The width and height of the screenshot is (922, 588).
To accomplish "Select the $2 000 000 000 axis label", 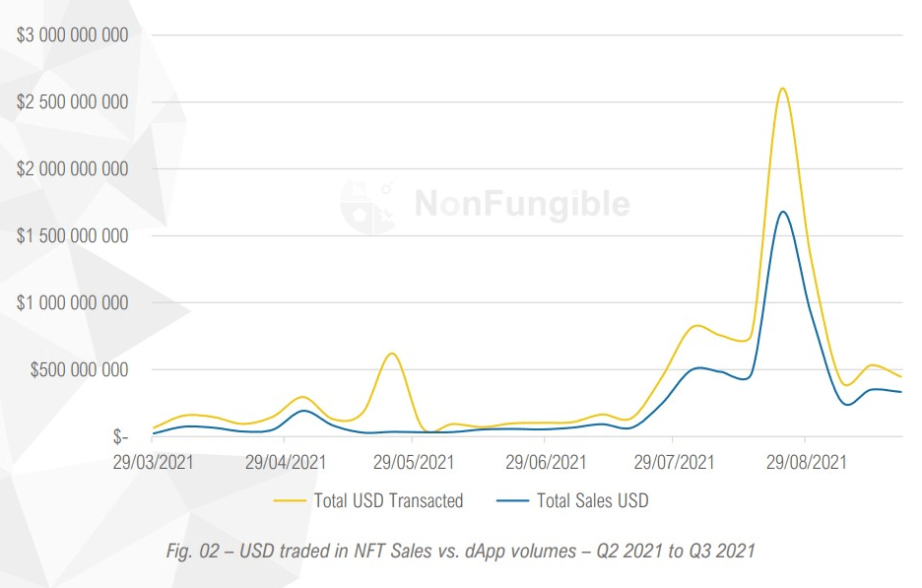I will (73, 169).
